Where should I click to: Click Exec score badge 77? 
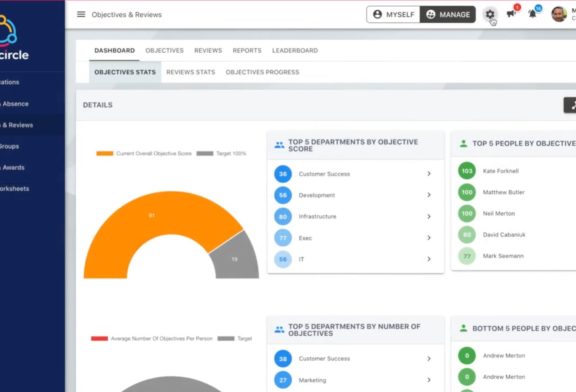click(283, 238)
